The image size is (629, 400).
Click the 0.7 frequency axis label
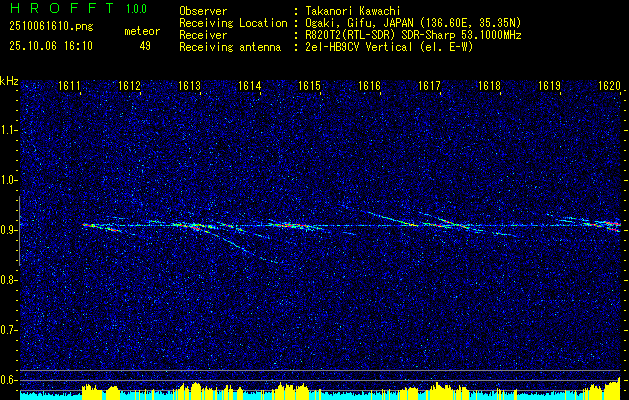[x=10, y=330]
